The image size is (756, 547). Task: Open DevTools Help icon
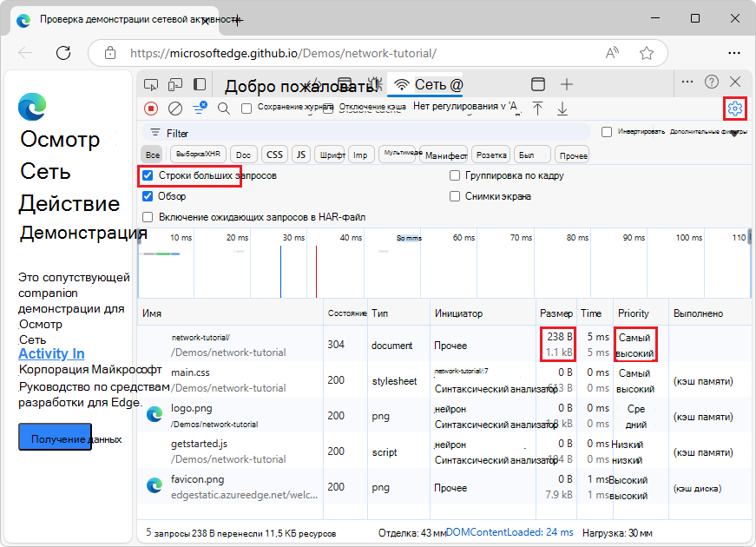point(712,82)
